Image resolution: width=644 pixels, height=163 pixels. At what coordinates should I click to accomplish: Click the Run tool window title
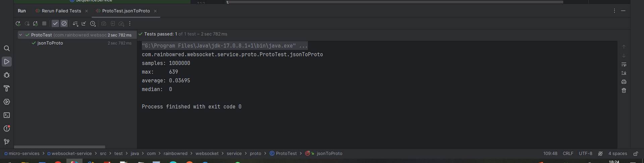[x=22, y=11]
